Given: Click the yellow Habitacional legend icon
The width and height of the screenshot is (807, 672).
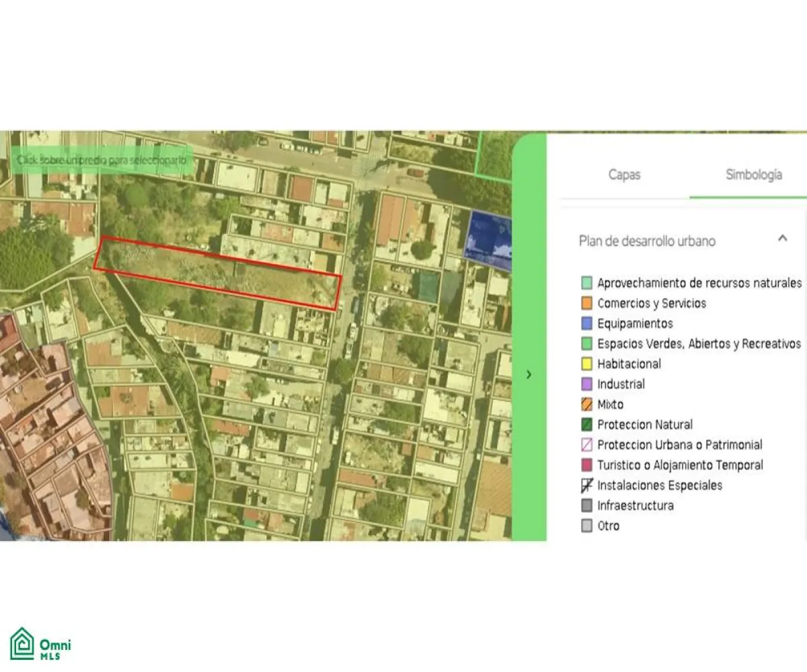Looking at the screenshot, I should coord(586,364).
